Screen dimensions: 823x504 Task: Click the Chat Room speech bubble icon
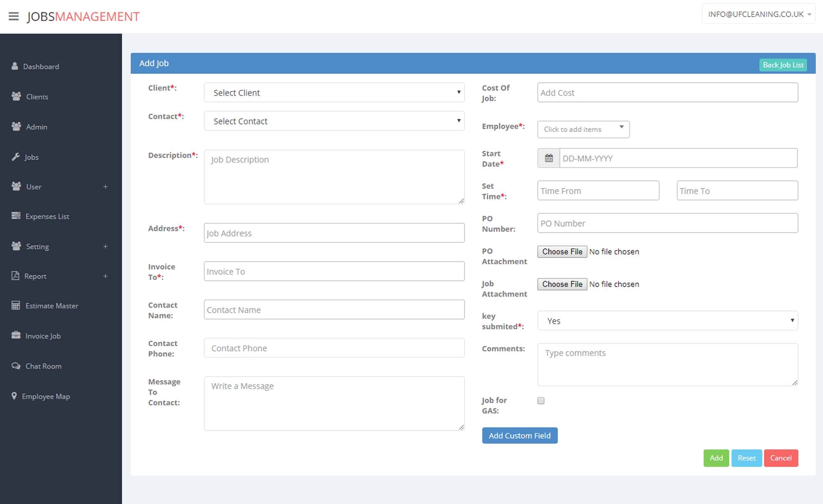(x=16, y=366)
